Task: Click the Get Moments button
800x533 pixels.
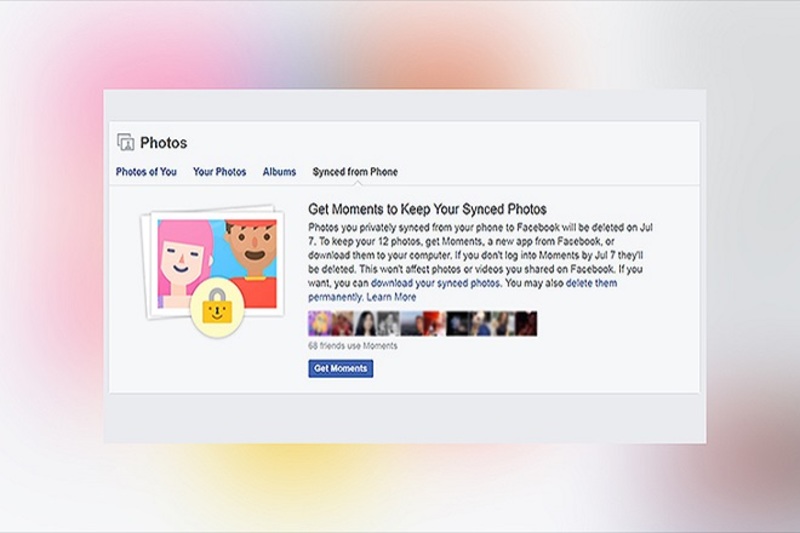Action: click(340, 368)
